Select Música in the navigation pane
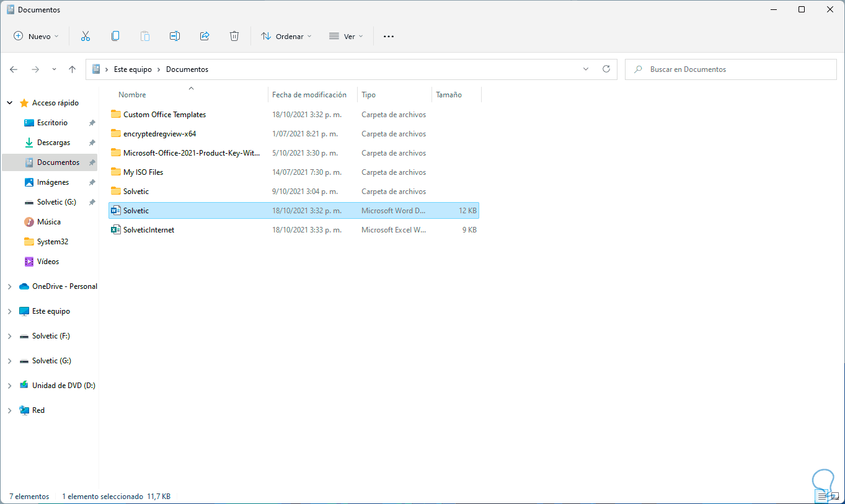This screenshot has height=504, width=845. pos(50,222)
